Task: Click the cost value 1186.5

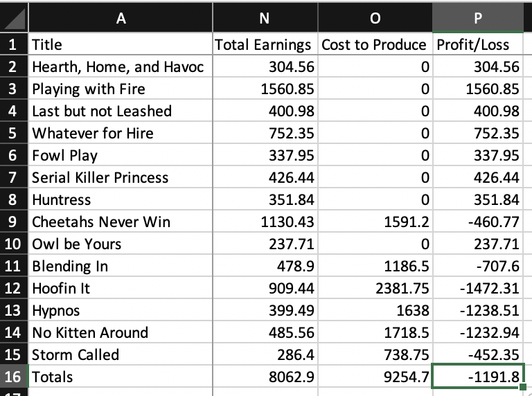Action: (x=375, y=266)
